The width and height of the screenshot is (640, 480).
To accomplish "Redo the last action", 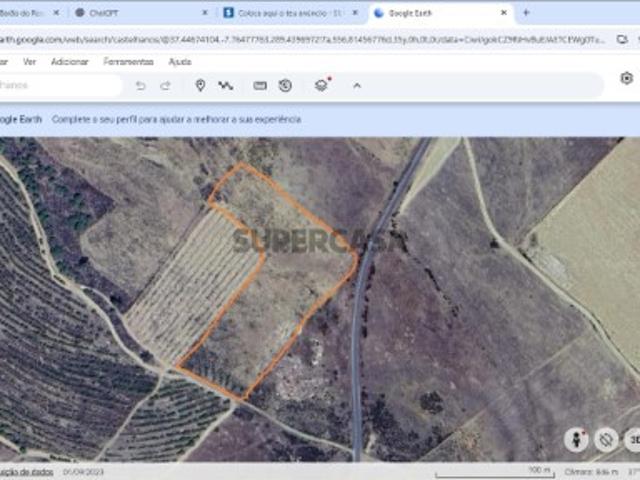I will point(165,86).
